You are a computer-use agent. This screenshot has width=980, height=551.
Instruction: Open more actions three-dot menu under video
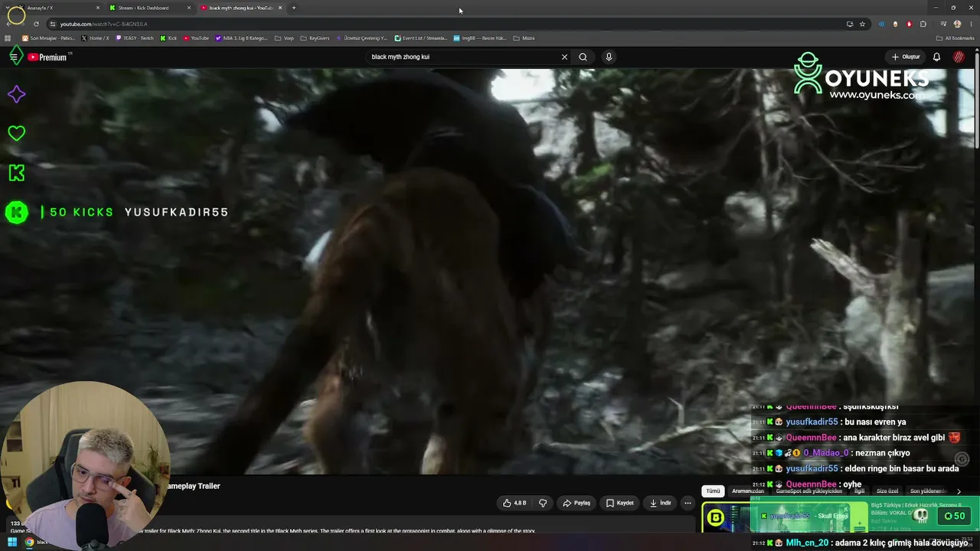click(x=688, y=503)
